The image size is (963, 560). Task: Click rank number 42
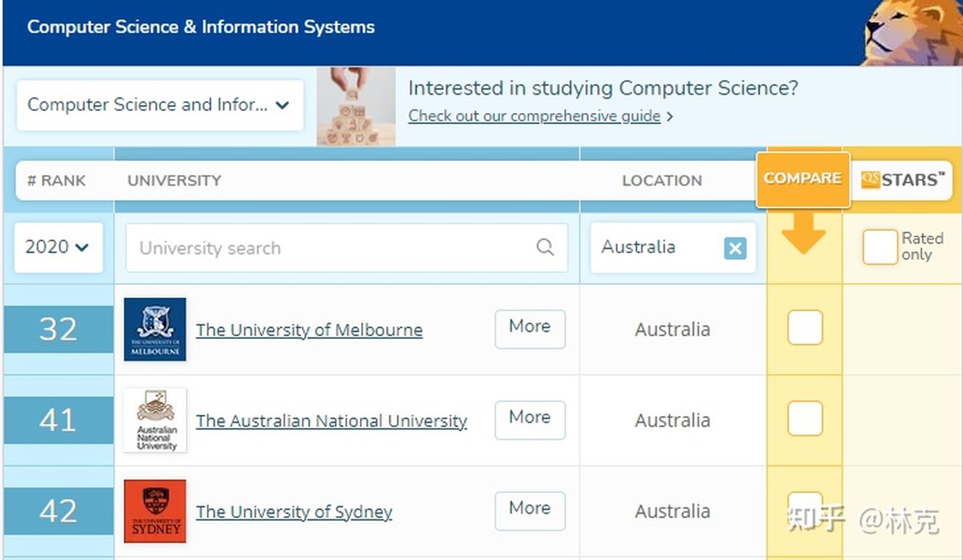[x=58, y=511]
